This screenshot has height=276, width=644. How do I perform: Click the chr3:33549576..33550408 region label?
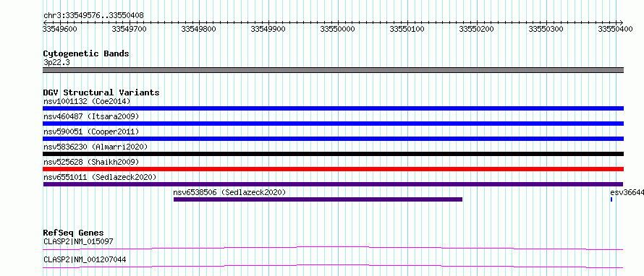[x=93, y=16]
